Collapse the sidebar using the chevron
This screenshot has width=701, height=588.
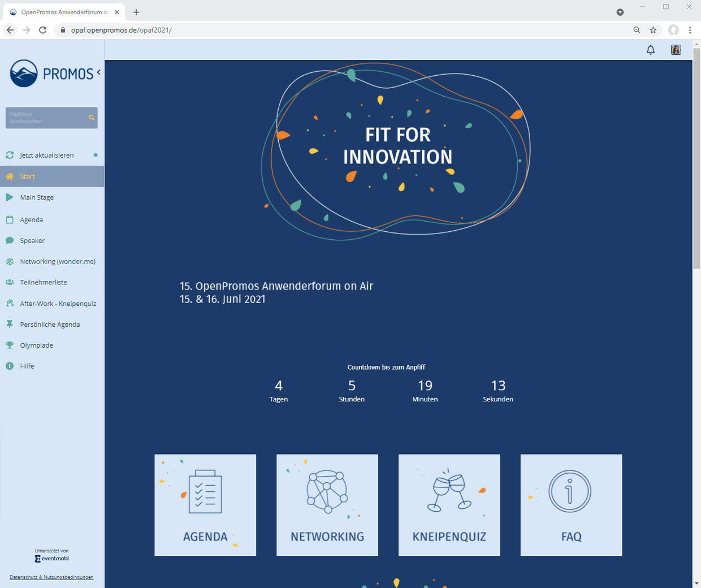(98, 72)
